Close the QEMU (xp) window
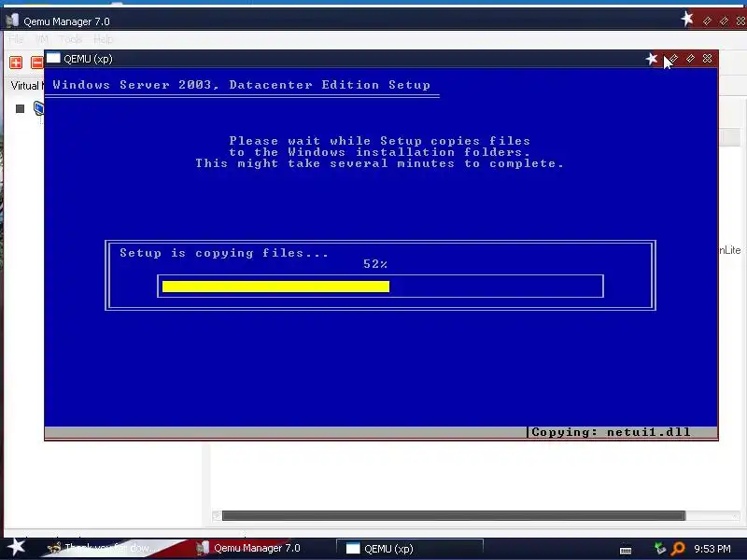The image size is (747, 560). [708, 58]
